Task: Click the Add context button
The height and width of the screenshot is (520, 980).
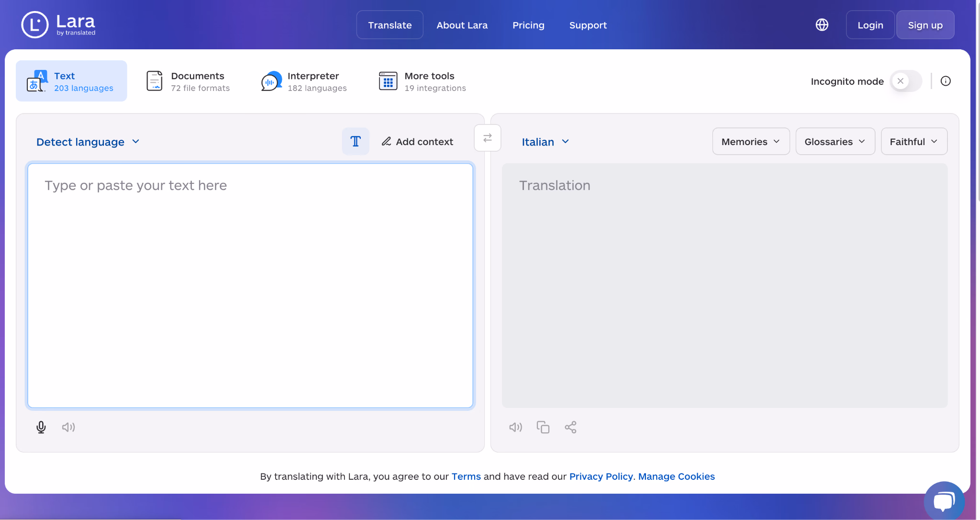Action: [x=417, y=141]
